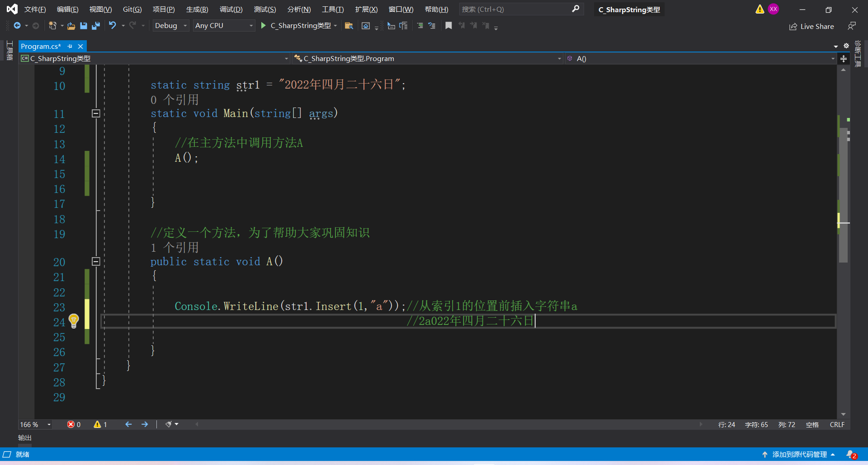The image size is (868, 465).
Task: Go to previous issue with left arrow
Action: tap(128, 424)
